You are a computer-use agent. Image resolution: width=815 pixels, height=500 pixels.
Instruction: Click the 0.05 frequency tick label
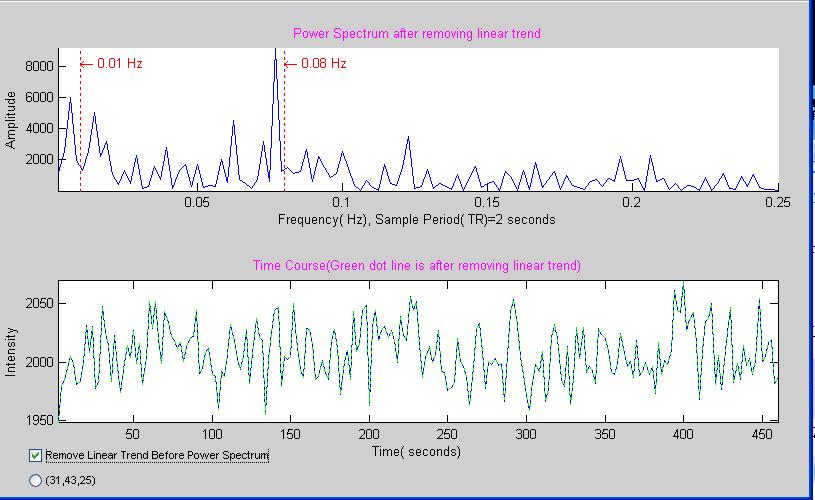(x=197, y=202)
